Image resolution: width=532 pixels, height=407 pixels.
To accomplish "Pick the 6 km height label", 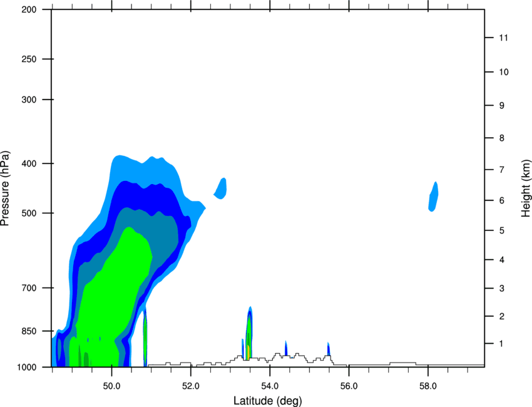I will [502, 200].
